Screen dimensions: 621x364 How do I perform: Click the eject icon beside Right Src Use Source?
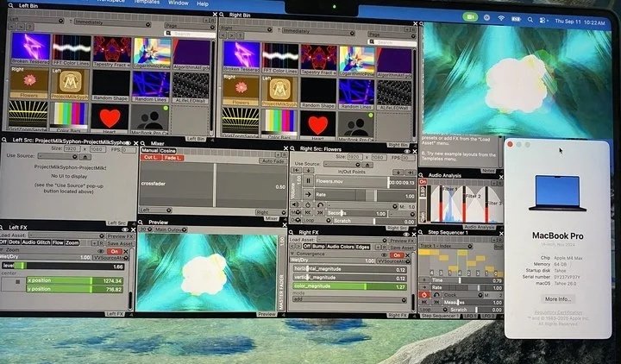367,165
